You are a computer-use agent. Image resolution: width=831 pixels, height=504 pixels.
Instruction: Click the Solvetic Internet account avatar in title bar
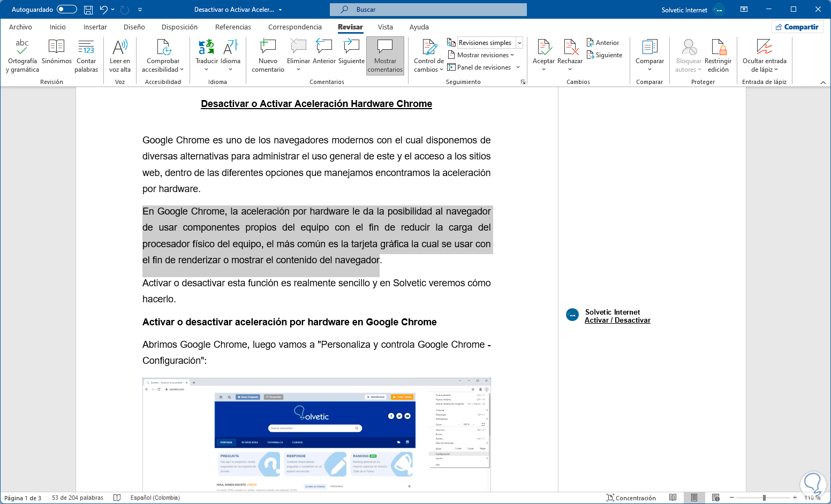pyautogui.click(x=720, y=10)
